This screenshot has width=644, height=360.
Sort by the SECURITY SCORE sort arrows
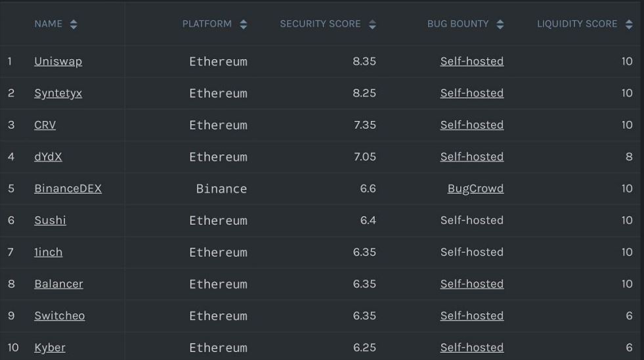(372, 24)
